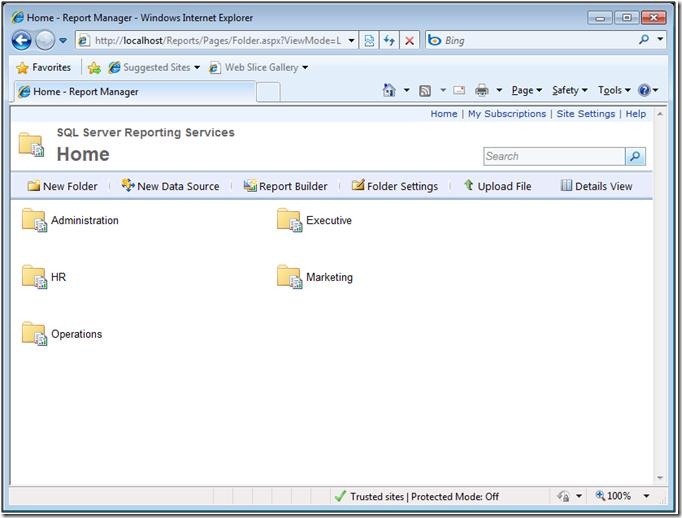Open the HR folder link
This screenshot has height=518, width=682.
tap(58, 277)
